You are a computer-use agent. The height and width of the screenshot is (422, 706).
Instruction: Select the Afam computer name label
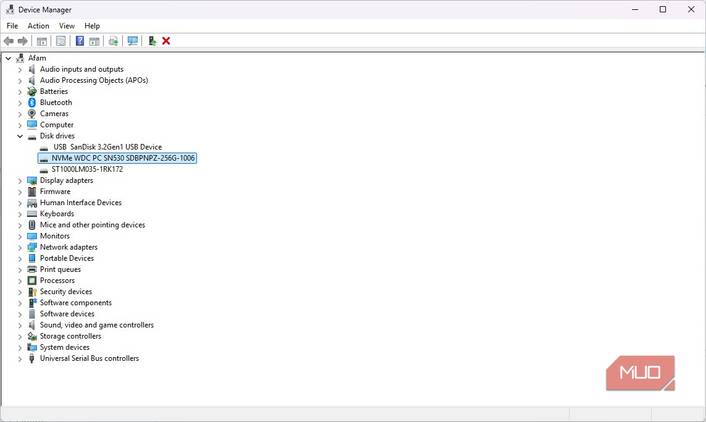pos(37,58)
